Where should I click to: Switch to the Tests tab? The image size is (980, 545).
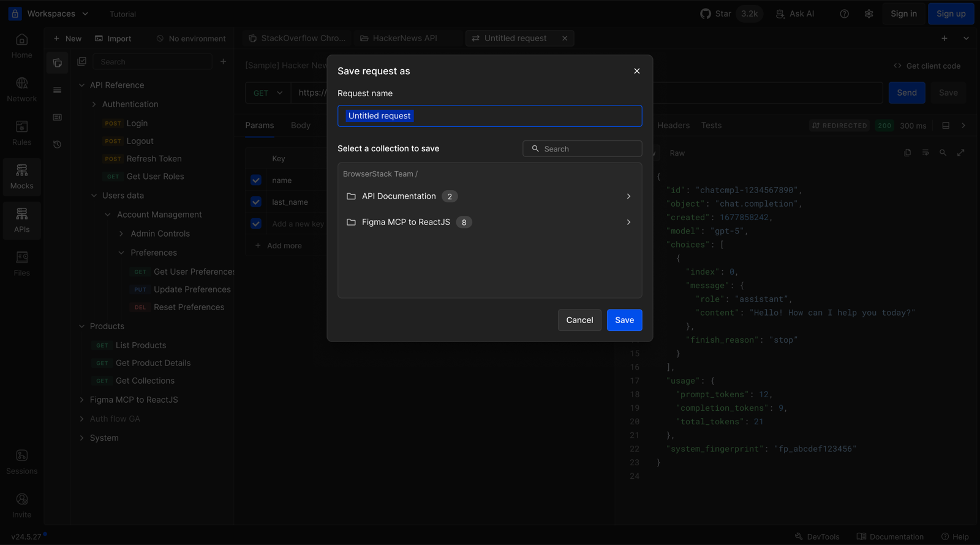[x=711, y=125]
